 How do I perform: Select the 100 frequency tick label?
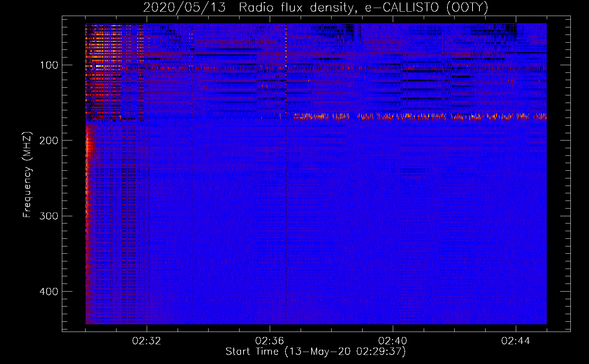pos(49,65)
